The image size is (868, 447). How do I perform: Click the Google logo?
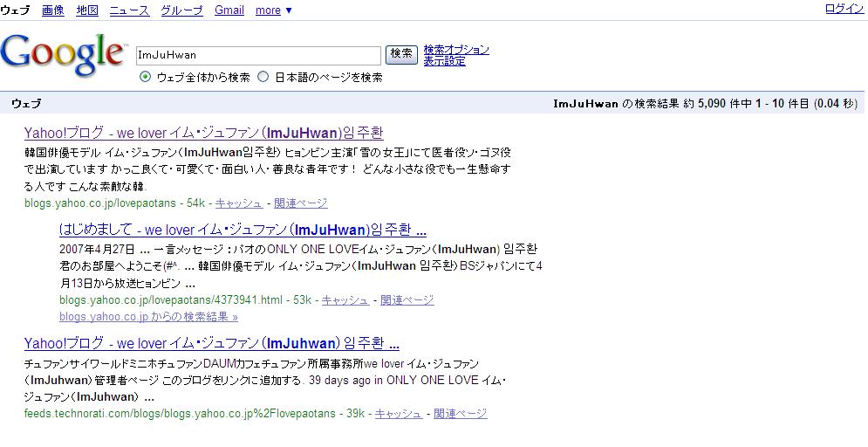63,55
